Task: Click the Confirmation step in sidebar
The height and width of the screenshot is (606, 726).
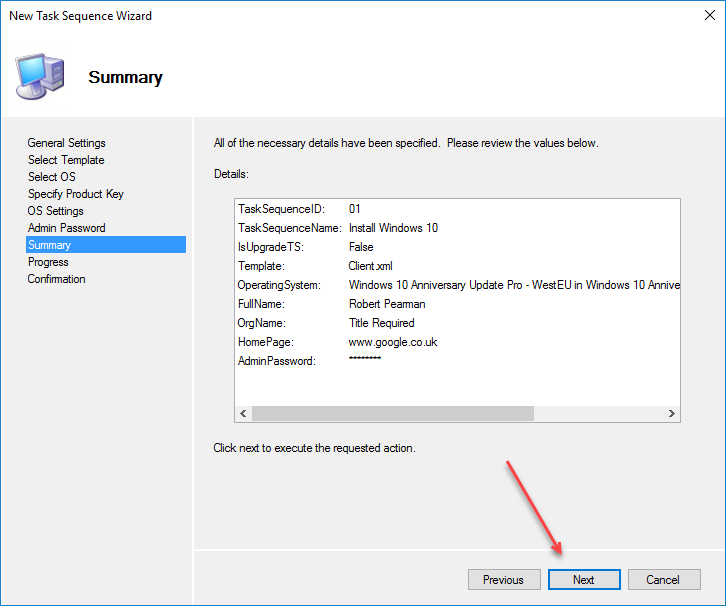Action: [57, 279]
